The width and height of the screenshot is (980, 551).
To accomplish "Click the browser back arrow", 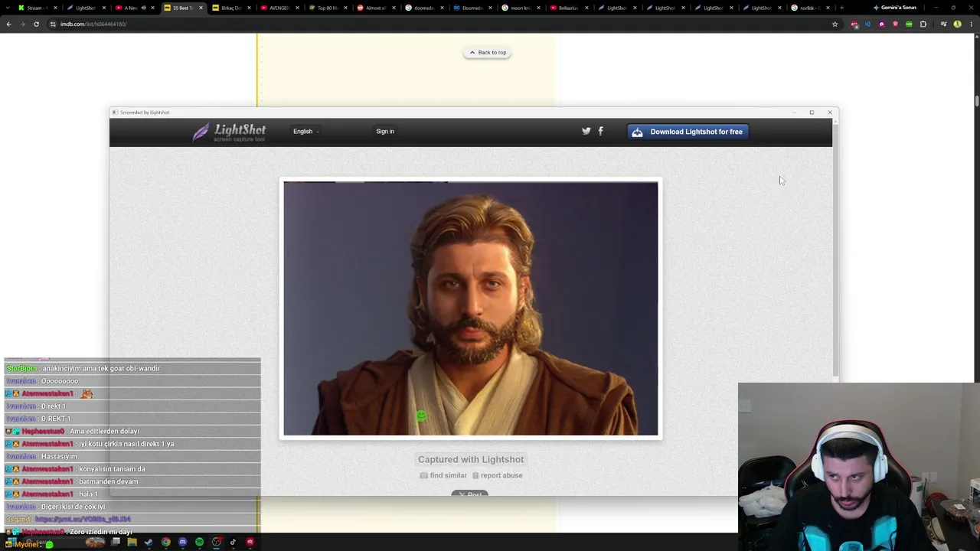I will (8, 24).
